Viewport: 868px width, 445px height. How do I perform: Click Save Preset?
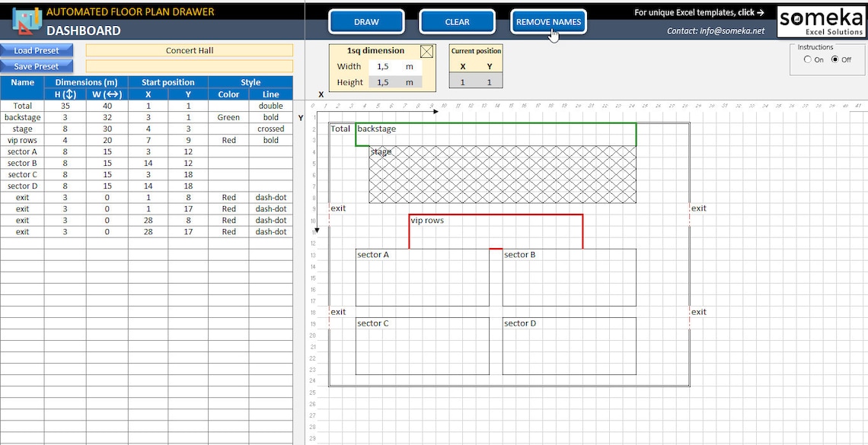point(37,66)
